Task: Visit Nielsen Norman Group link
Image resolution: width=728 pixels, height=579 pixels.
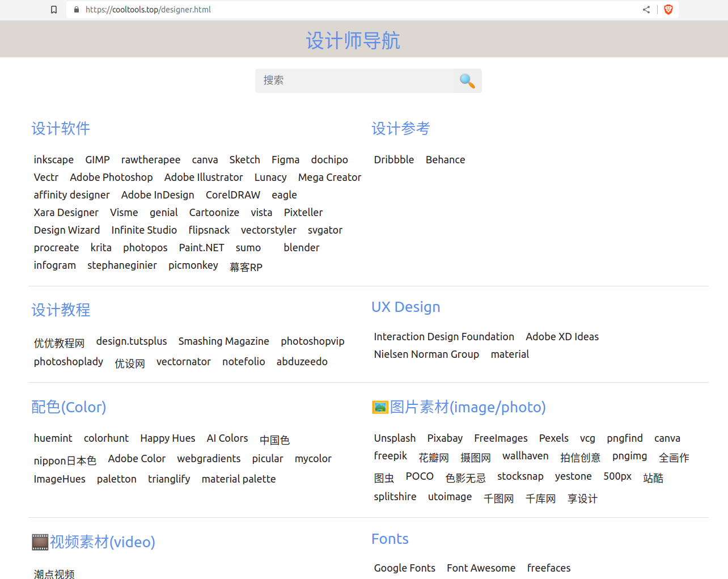Action: pos(426,354)
